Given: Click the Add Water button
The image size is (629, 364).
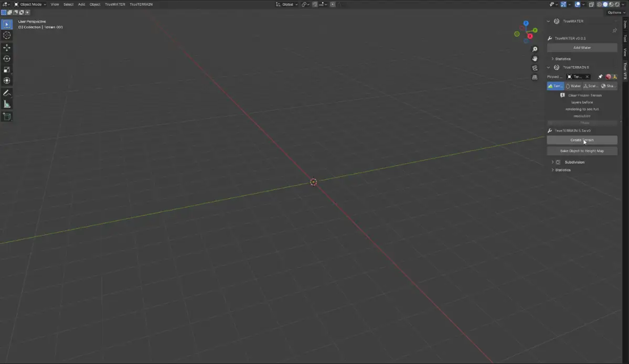Looking at the screenshot, I should tap(582, 48).
